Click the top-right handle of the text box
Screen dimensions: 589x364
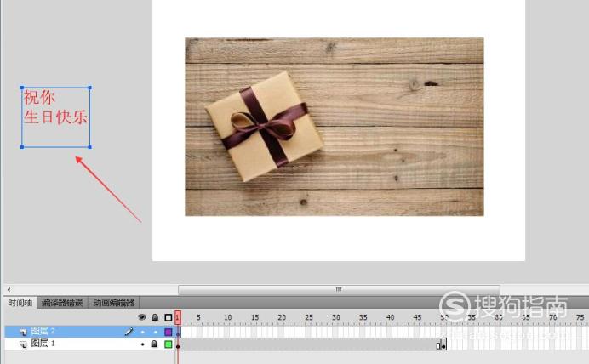coord(89,88)
